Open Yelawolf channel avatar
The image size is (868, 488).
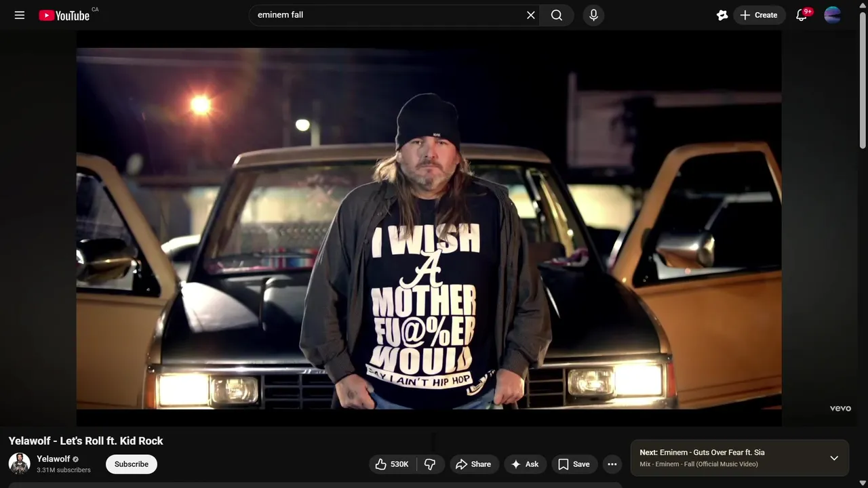(19, 464)
